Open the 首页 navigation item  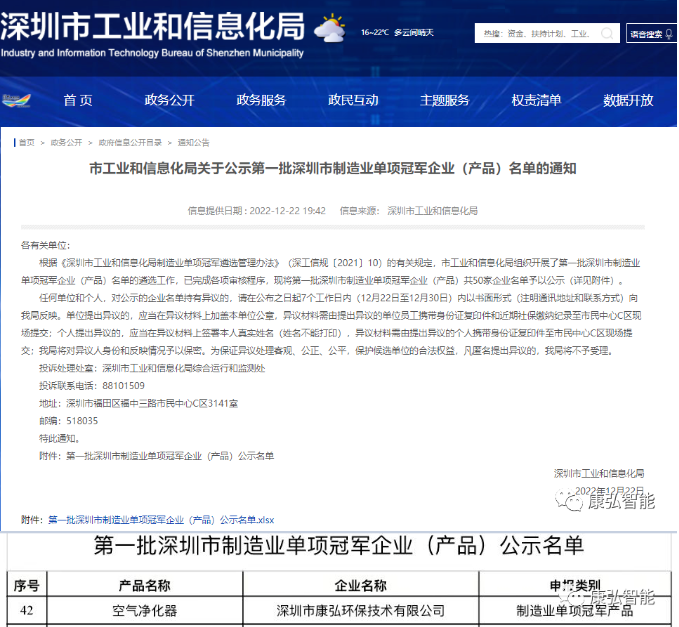click(x=78, y=100)
